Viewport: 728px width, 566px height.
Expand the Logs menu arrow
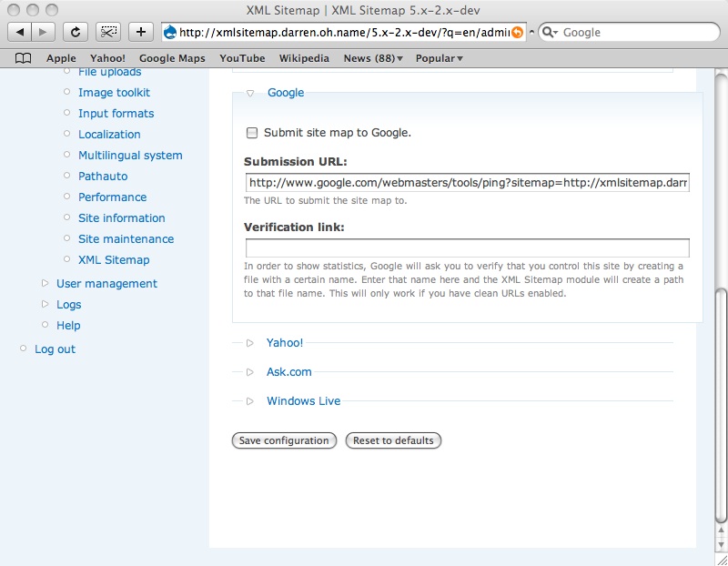[x=45, y=304]
